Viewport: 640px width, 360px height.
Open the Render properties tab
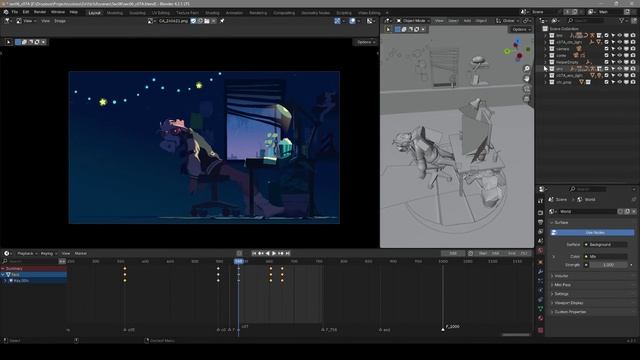540,213
